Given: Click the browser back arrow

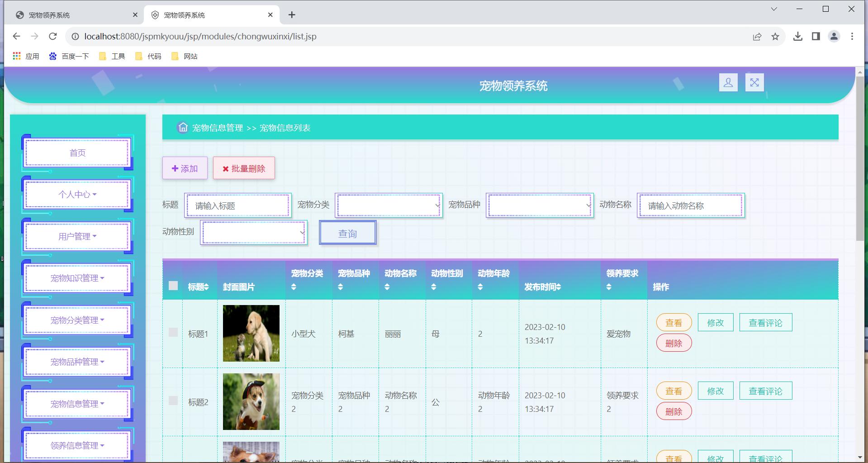Looking at the screenshot, I should [17, 36].
